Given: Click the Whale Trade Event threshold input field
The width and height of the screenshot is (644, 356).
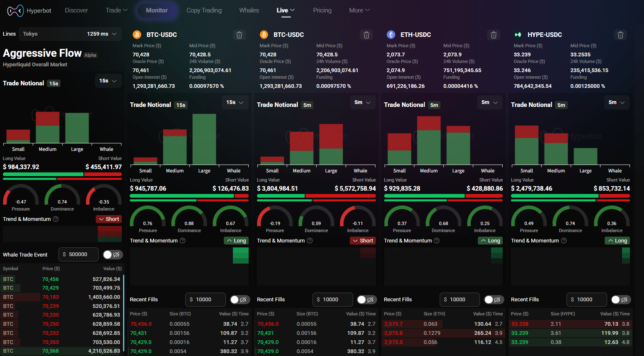Looking at the screenshot, I should (78, 254).
